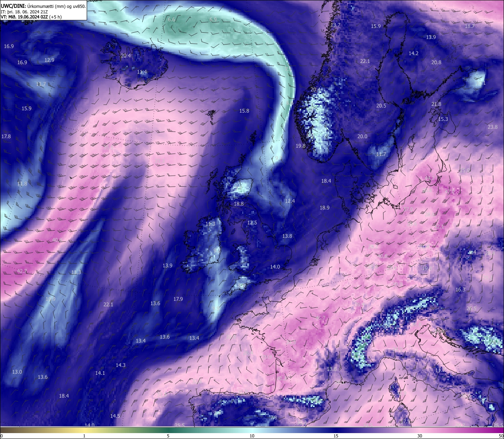Click the 26.5 value label

click(471, 309)
